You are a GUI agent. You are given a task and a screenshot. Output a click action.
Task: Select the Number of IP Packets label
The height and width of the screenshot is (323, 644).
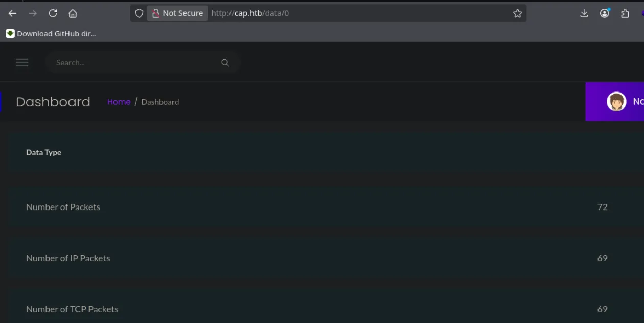(x=68, y=258)
